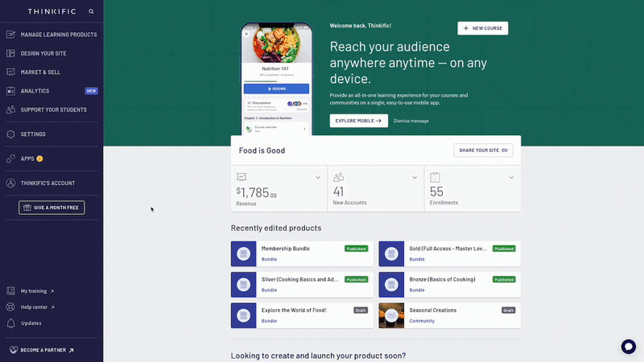Image resolution: width=644 pixels, height=362 pixels.
Task: Click the NEW badge beside Analytics
Action: click(91, 91)
